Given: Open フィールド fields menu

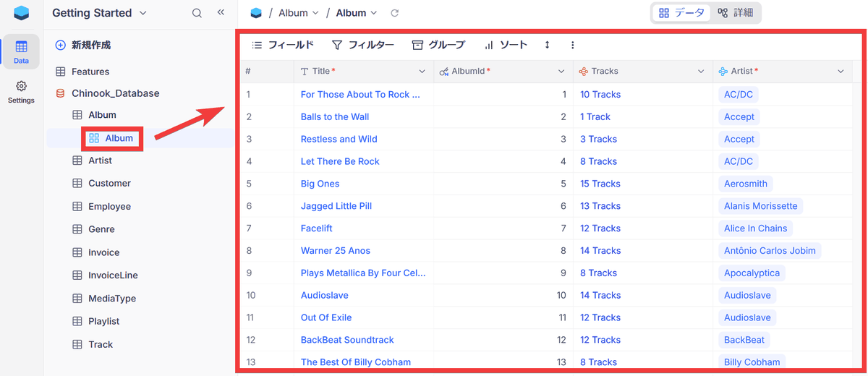Looking at the screenshot, I should coord(283,45).
